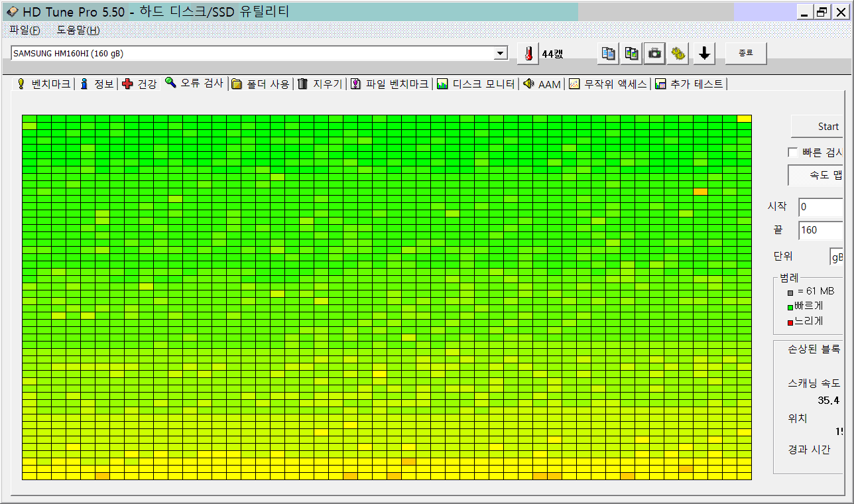854x504 pixels.
Task: Click the camera save screenshot icon
Action: 655,54
